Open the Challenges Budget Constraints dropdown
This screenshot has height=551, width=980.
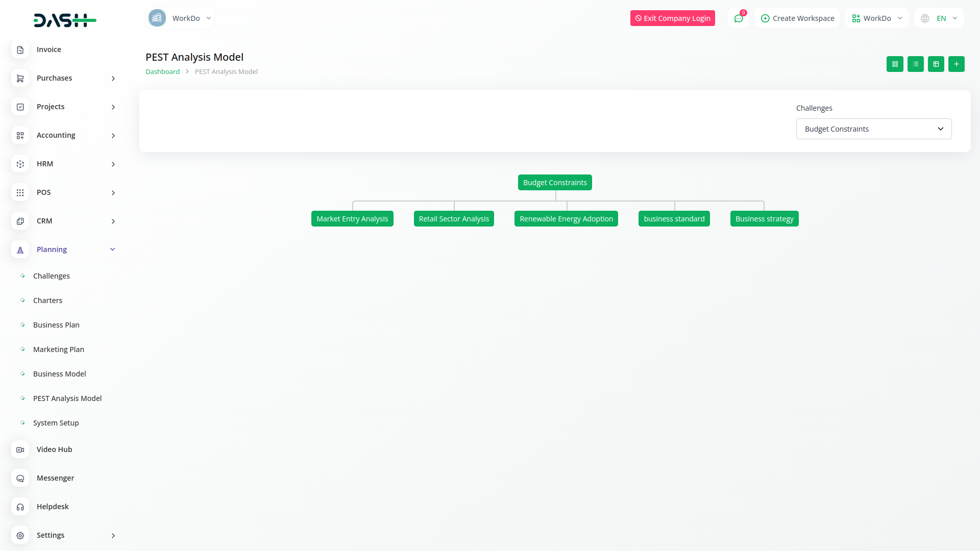(x=873, y=129)
